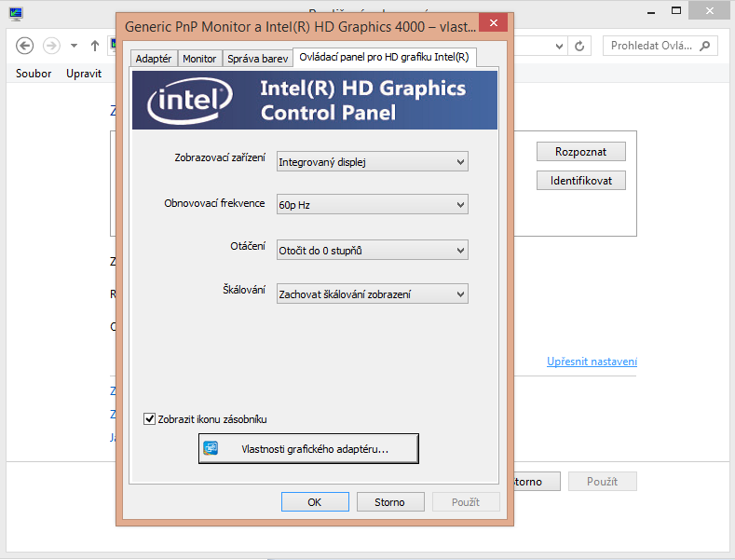Click the graphics adapter icon on the Vlastnosti button

coord(211,448)
